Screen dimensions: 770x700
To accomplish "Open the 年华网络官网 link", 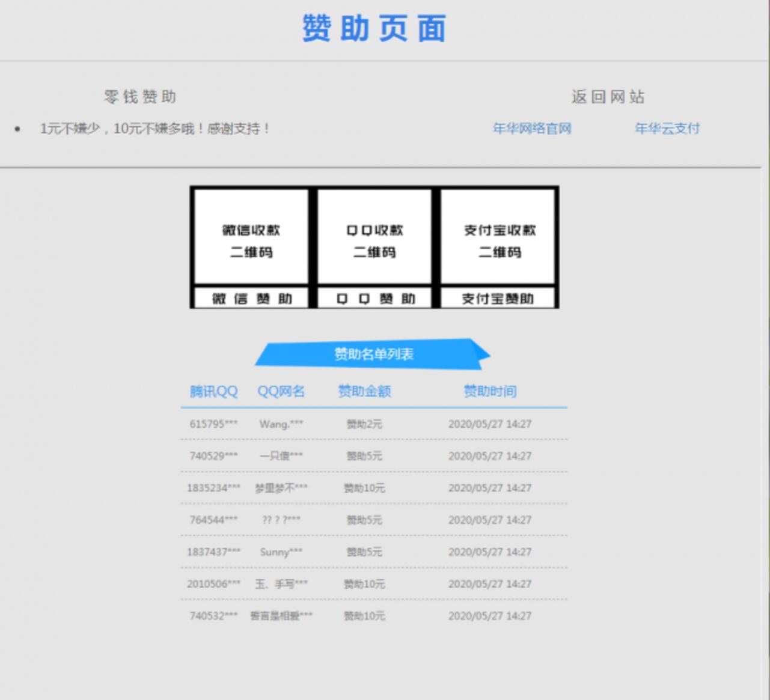I will [531, 129].
